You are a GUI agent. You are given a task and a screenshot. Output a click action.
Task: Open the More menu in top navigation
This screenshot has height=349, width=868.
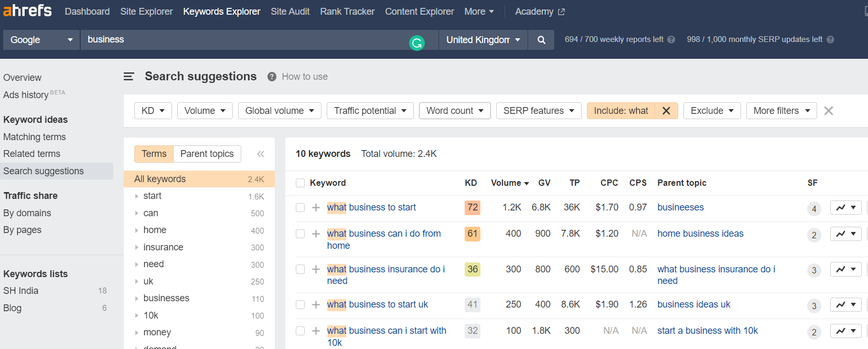pos(479,12)
